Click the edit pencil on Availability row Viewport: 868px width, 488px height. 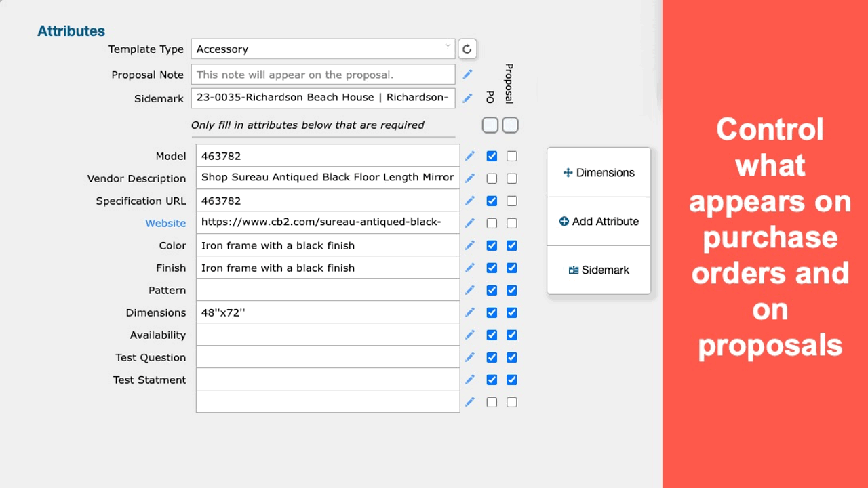tap(470, 335)
